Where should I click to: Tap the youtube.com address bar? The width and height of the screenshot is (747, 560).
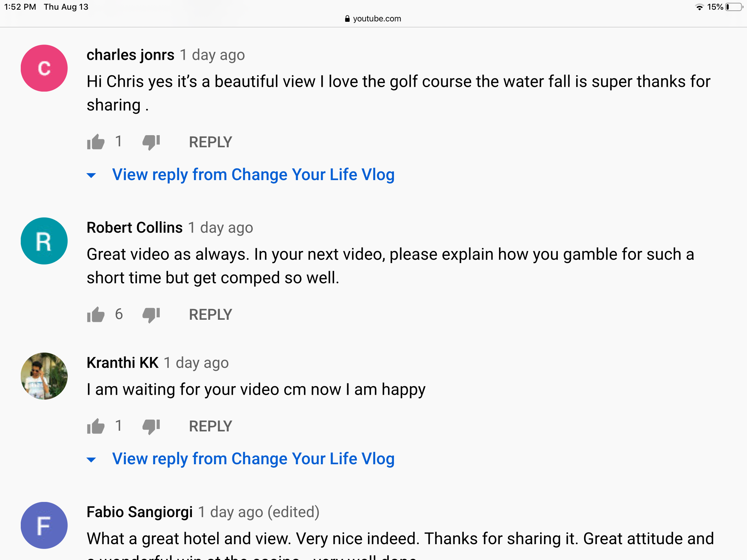373,19
